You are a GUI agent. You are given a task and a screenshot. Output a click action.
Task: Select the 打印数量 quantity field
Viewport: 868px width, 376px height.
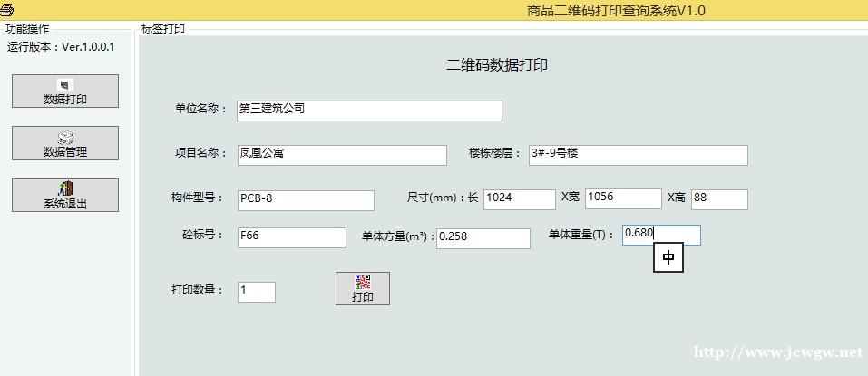click(256, 292)
